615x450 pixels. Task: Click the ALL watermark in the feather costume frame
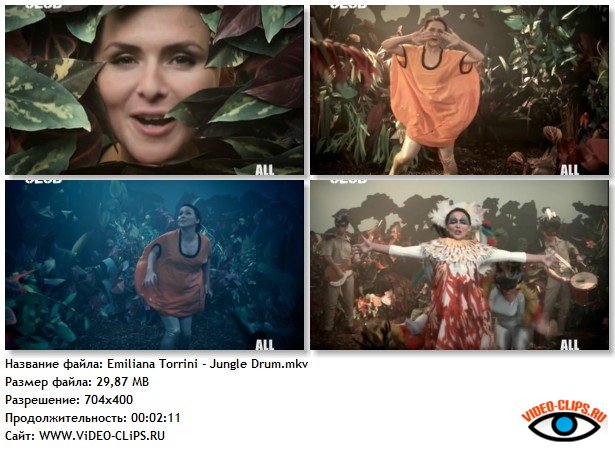[570, 345]
